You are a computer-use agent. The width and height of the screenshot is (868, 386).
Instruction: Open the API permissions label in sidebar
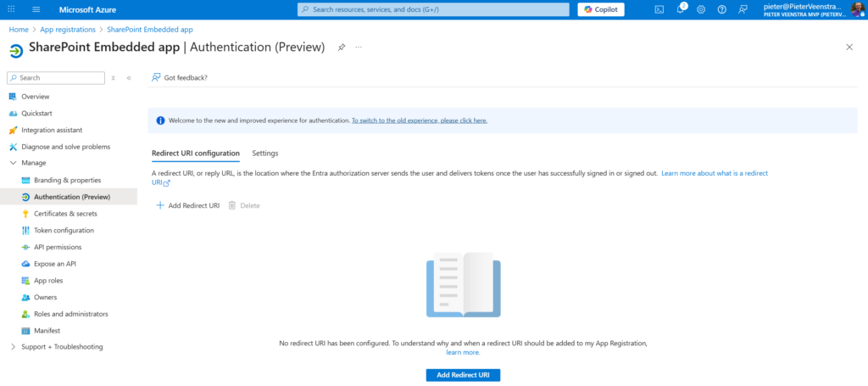pyautogui.click(x=58, y=247)
